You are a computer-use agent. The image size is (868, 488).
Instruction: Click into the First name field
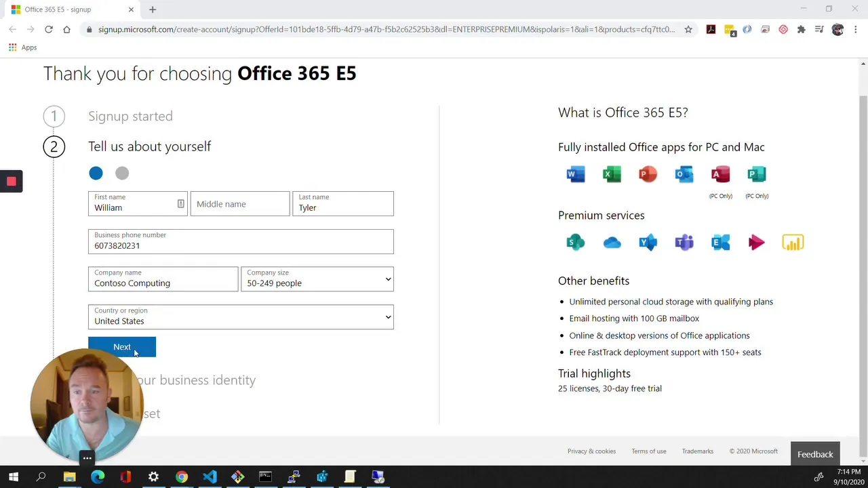pyautogui.click(x=138, y=204)
